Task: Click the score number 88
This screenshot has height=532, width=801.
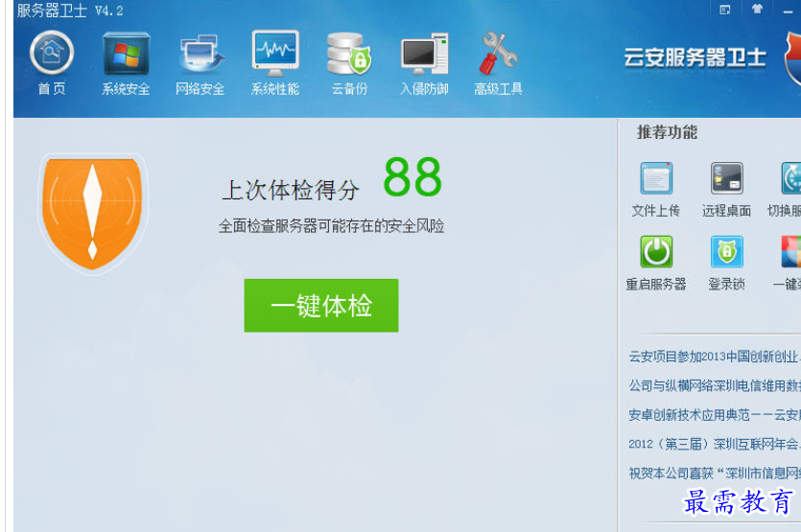Action: 412,176
